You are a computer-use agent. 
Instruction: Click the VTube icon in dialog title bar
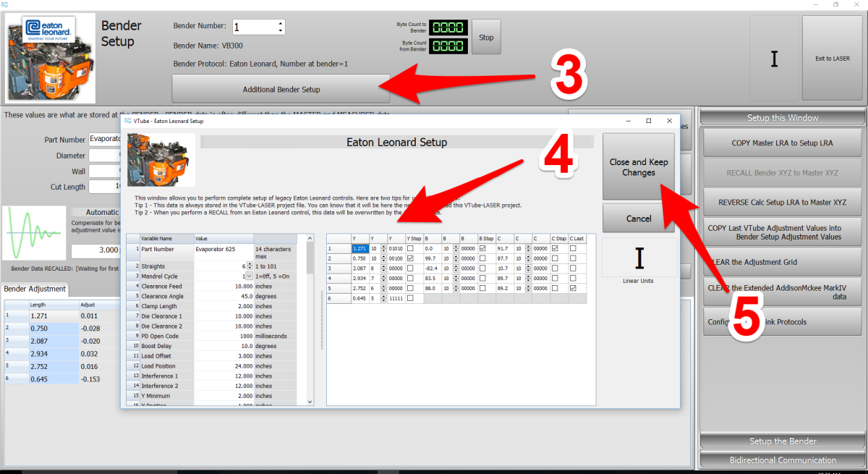click(x=128, y=121)
